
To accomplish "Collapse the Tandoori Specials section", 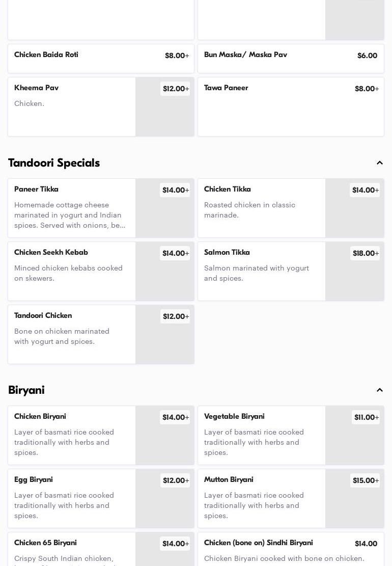I will [x=379, y=163].
